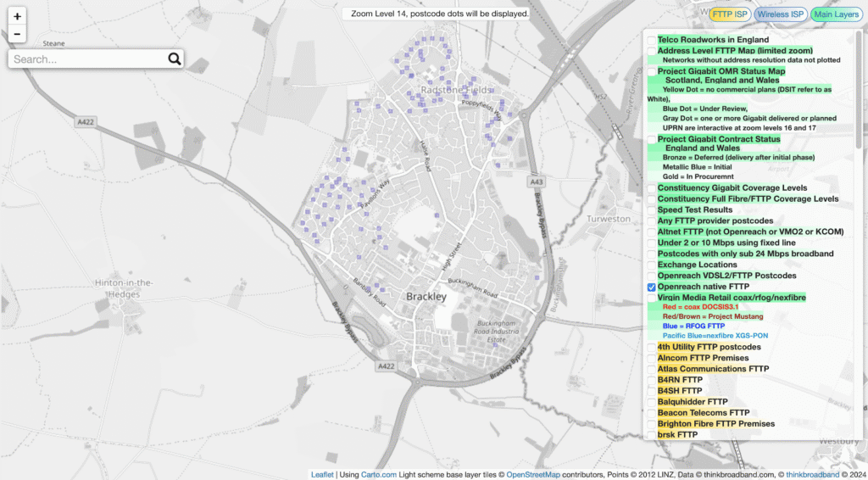Click inside the Search text field
This screenshot has width=868, height=480.
coord(85,59)
